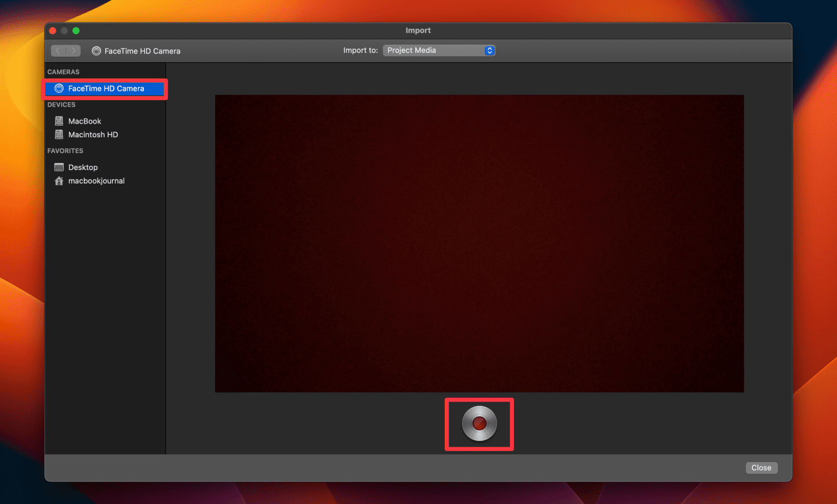
Task: Click the Close button
Action: (761, 467)
